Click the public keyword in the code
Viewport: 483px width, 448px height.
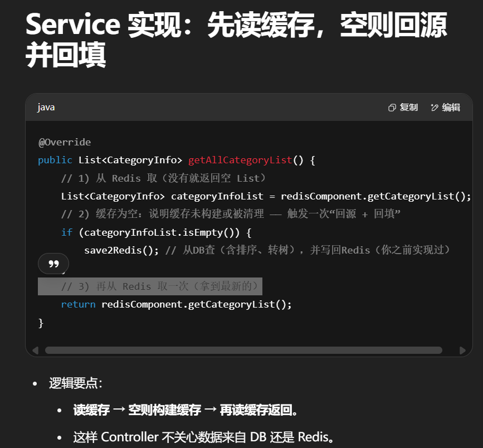coord(55,160)
